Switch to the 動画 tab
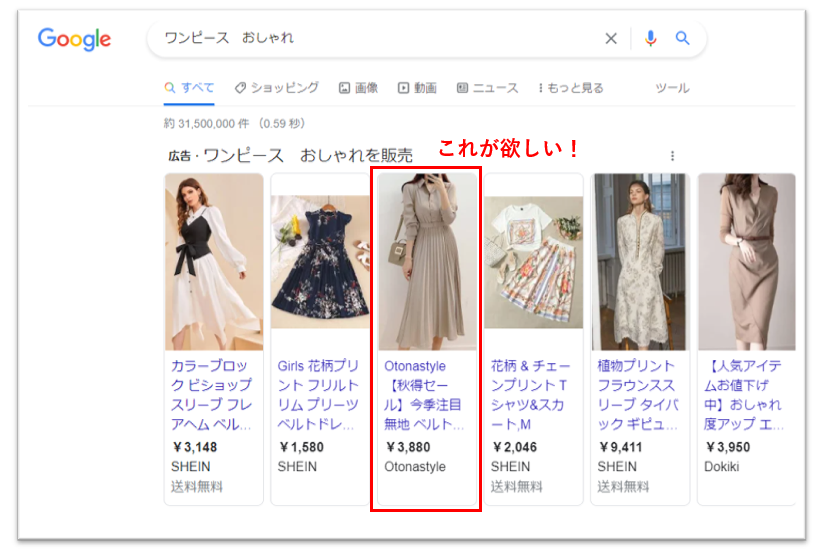 pyautogui.click(x=417, y=88)
